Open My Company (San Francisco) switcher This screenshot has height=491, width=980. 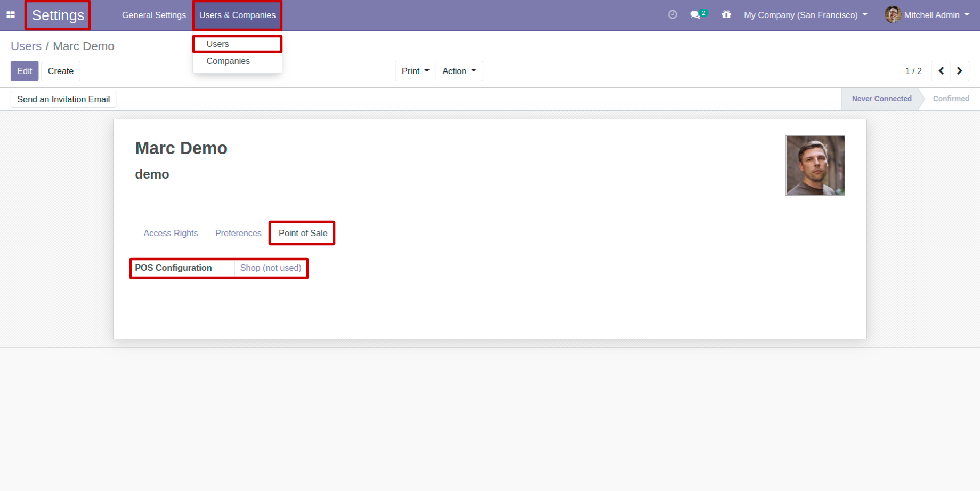pos(806,15)
